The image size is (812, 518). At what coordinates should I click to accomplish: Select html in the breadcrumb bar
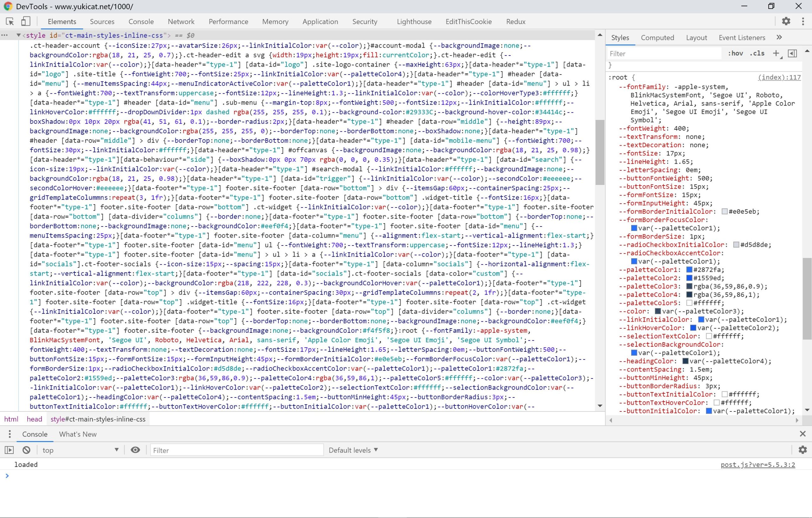(11, 419)
